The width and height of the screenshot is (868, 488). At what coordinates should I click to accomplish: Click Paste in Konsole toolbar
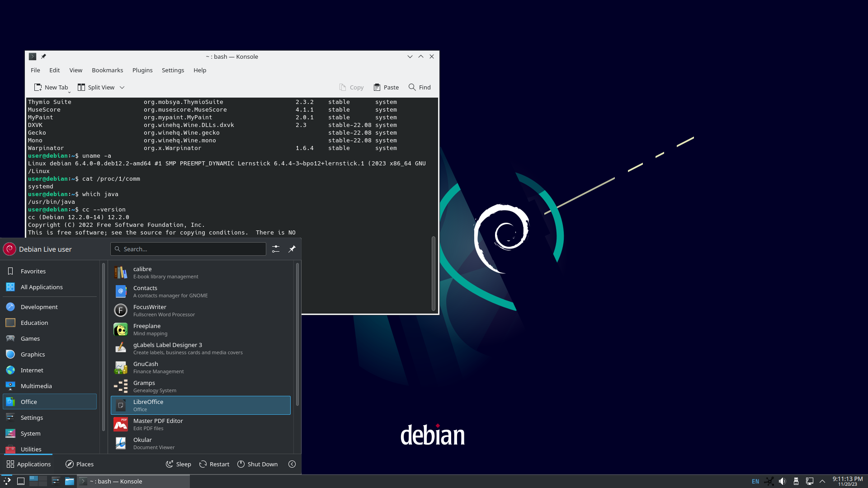click(x=386, y=87)
